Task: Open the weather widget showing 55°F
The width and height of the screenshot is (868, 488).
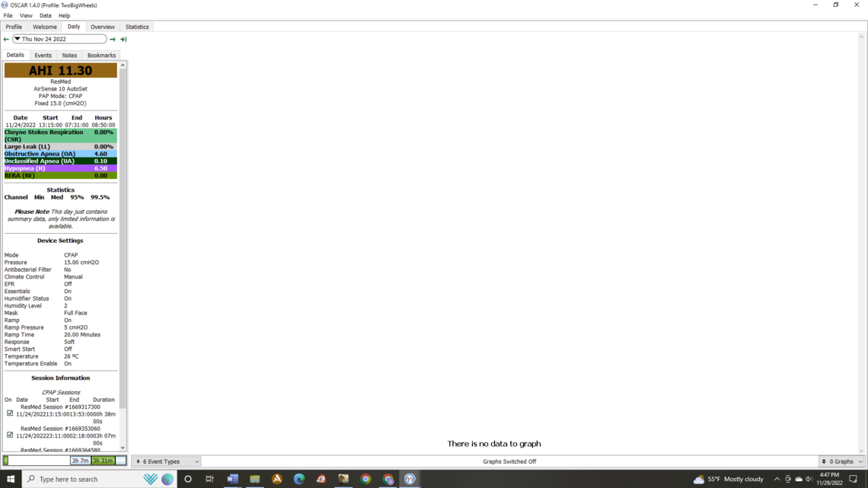Action: coord(728,479)
